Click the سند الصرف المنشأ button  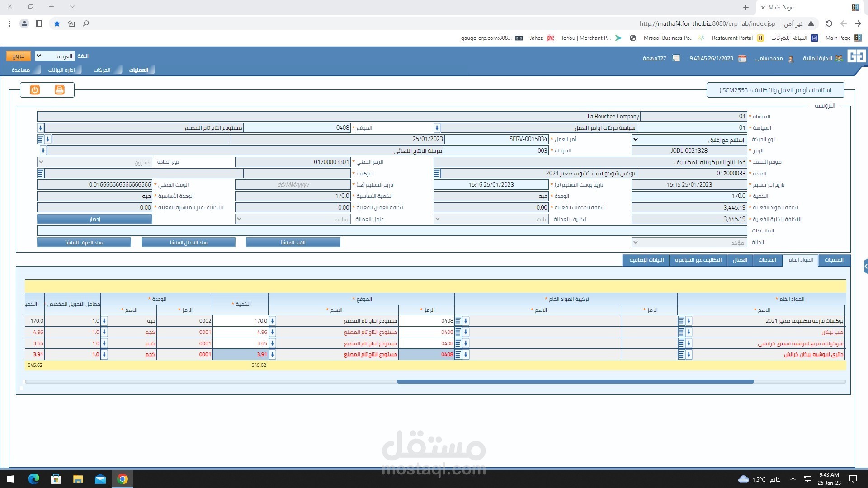pos(84,243)
